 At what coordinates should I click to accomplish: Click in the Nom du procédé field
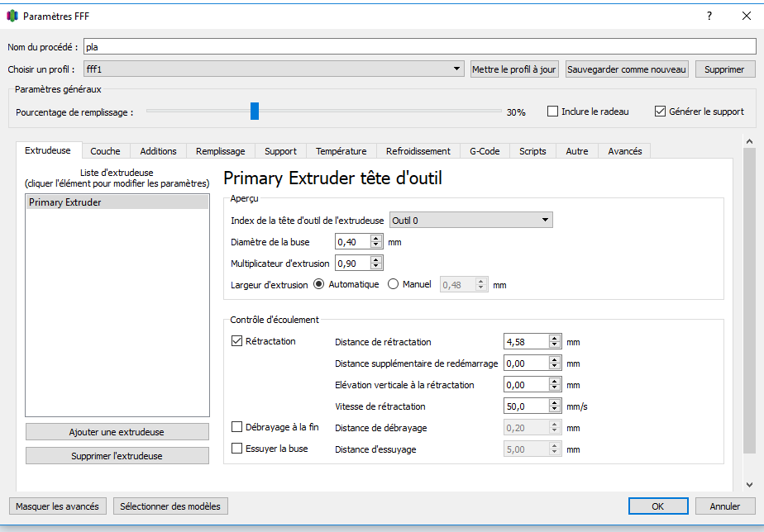[x=419, y=47]
